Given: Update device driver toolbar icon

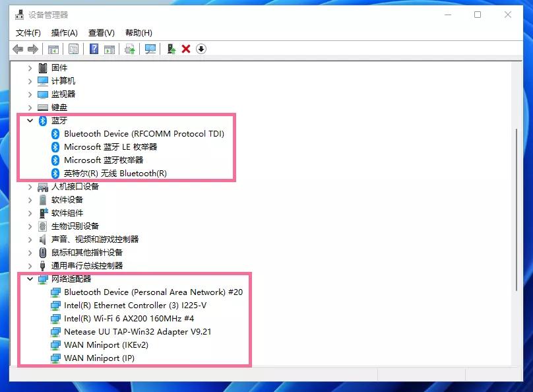Looking at the screenshot, I should [129, 49].
